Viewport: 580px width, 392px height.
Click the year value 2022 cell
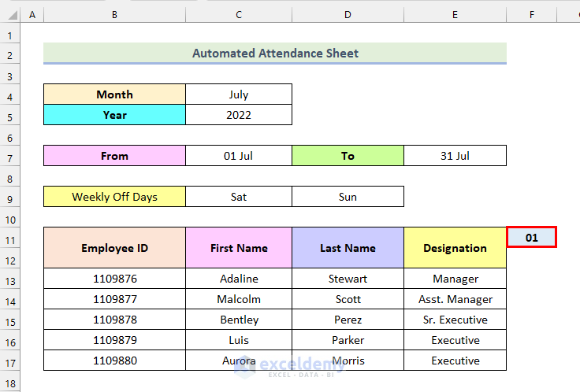(x=239, y=115)
